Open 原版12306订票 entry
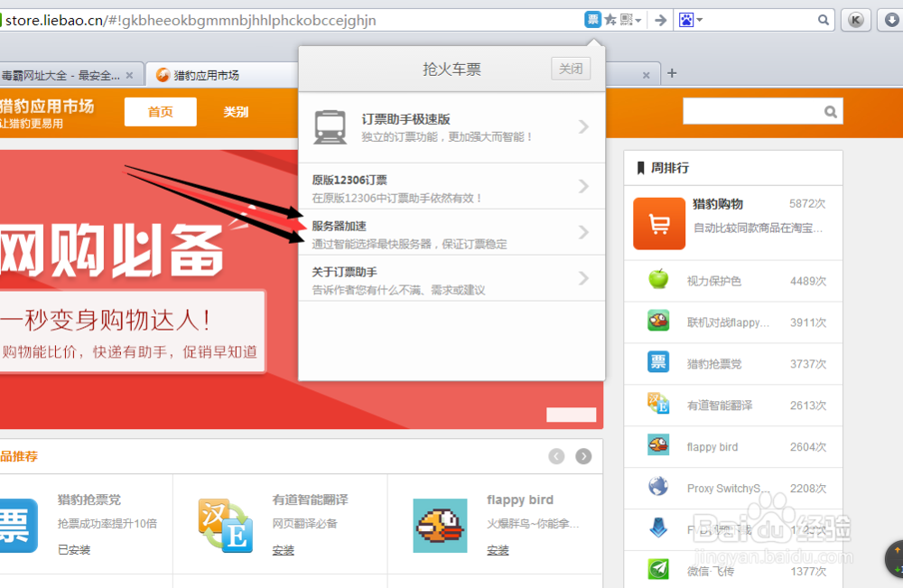This screenshot has width=903, height=588. click(x=451, y=187)
